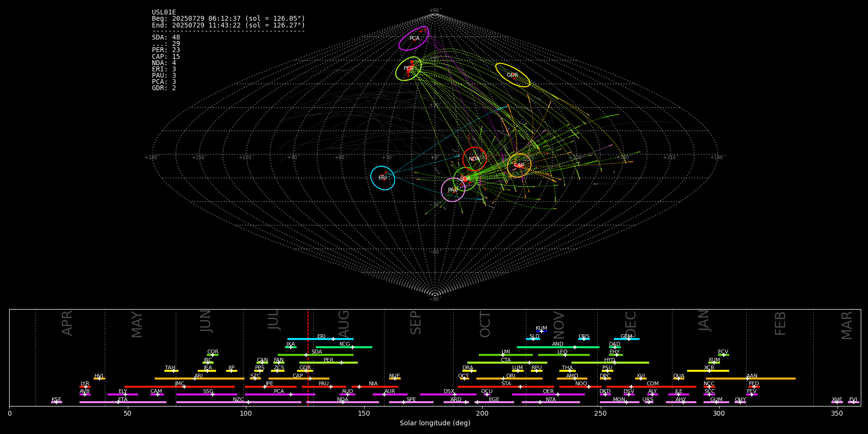Click the 'CAP: 15' count in legend

pos(166,57)
